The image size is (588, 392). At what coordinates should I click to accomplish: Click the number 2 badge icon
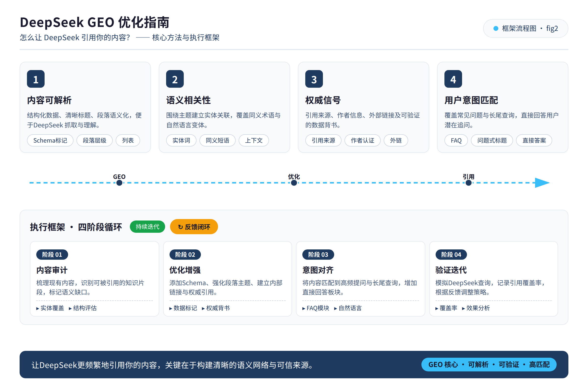175,79
